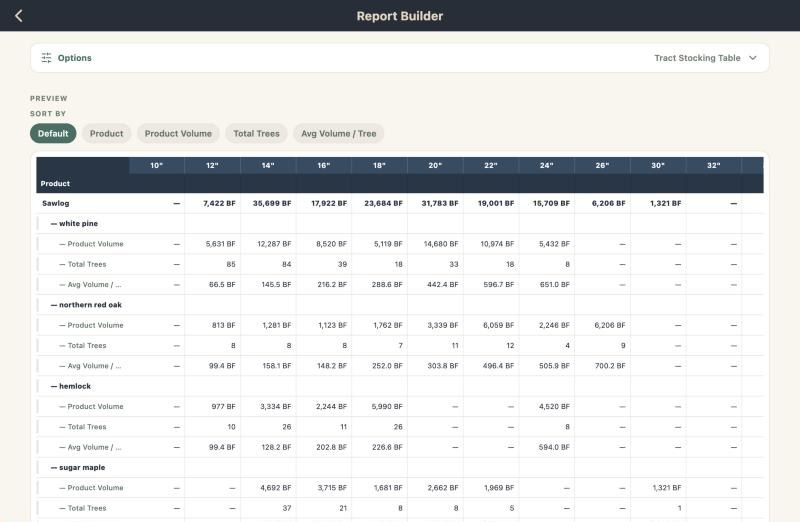
Task: Open the Tract Stocking Table dropdown
Action: 705,58
